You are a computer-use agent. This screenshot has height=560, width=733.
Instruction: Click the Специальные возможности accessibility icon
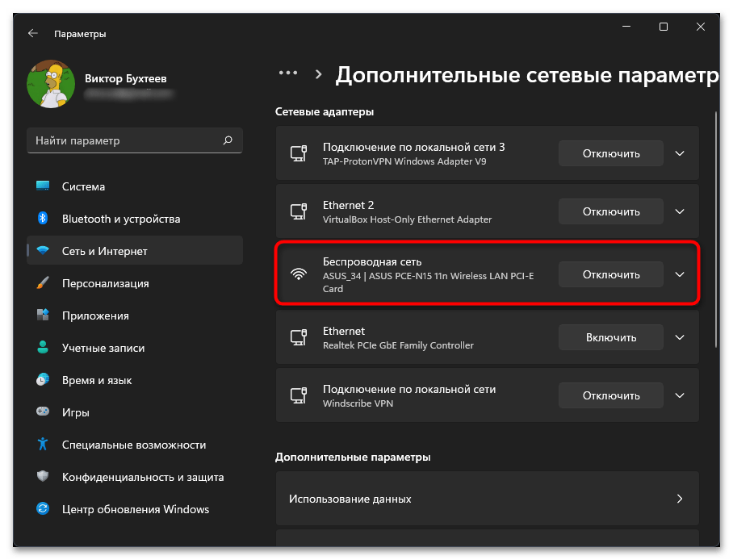point(43,444)
